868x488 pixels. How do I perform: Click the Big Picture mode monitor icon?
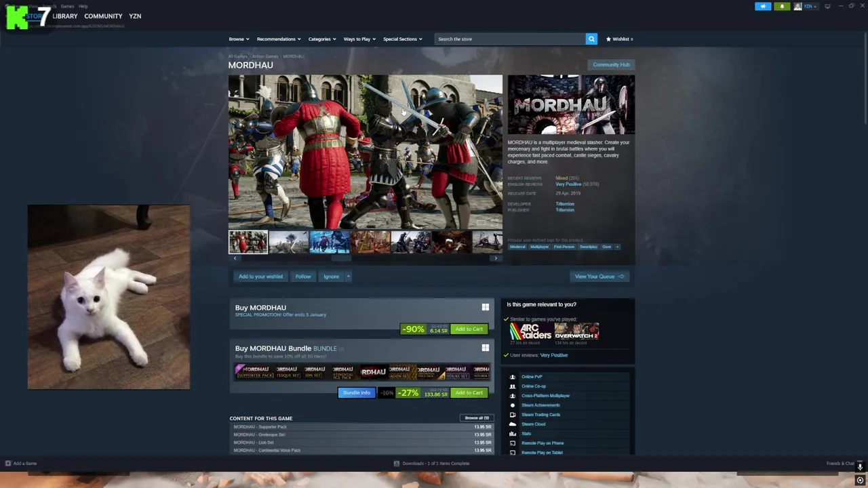click(x=827, y=6)
